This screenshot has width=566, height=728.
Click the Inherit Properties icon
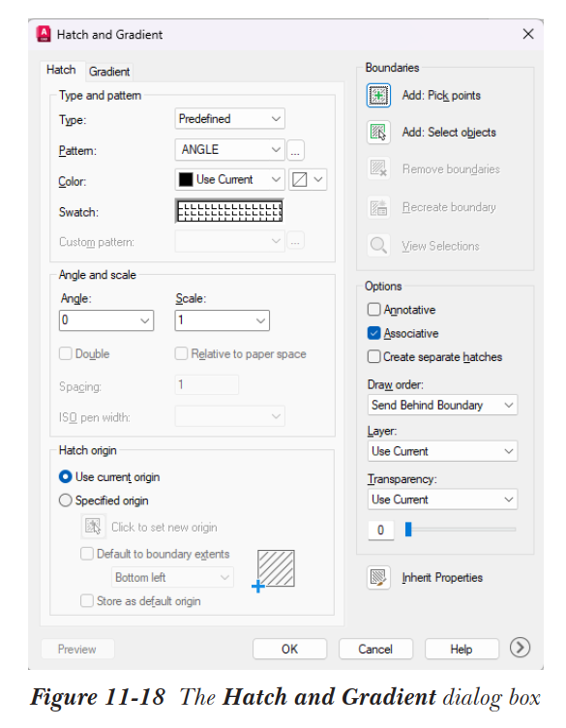click(x=378, y=578)
